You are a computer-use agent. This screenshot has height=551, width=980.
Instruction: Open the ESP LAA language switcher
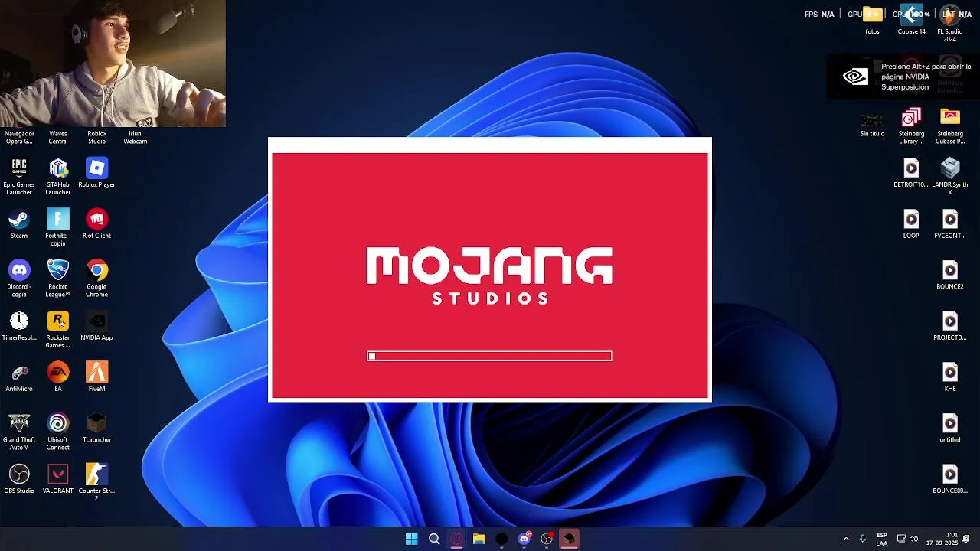(x=882, y=539)
